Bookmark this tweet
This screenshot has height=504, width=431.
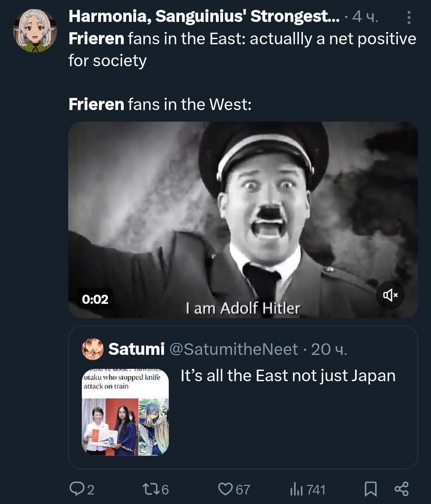click(371, 489)
